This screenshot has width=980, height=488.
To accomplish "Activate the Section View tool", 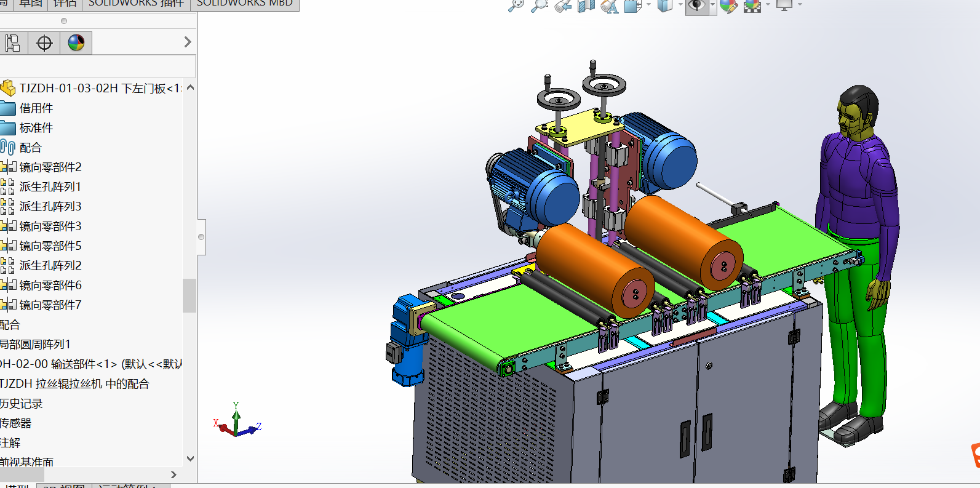I will click(x=586, y=6).
